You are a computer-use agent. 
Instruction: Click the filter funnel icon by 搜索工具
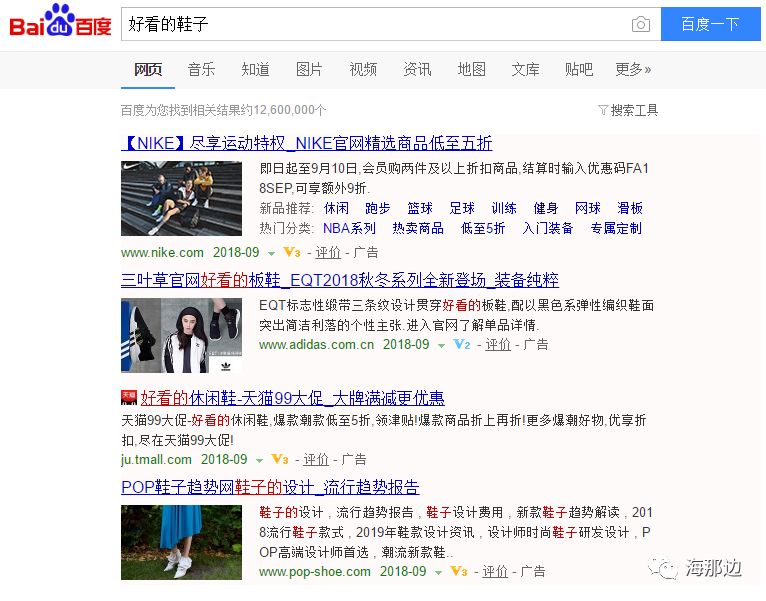603,110
